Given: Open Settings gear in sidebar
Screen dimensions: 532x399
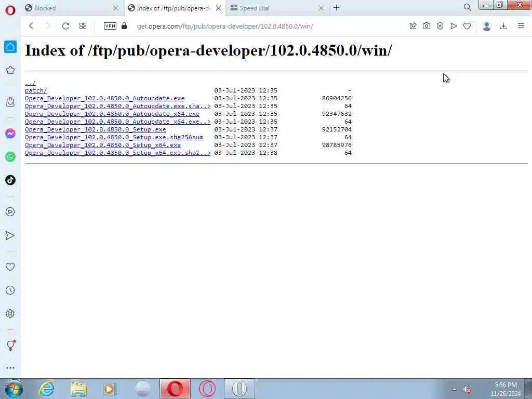Looking at the screenshot, I should [10, 313].
